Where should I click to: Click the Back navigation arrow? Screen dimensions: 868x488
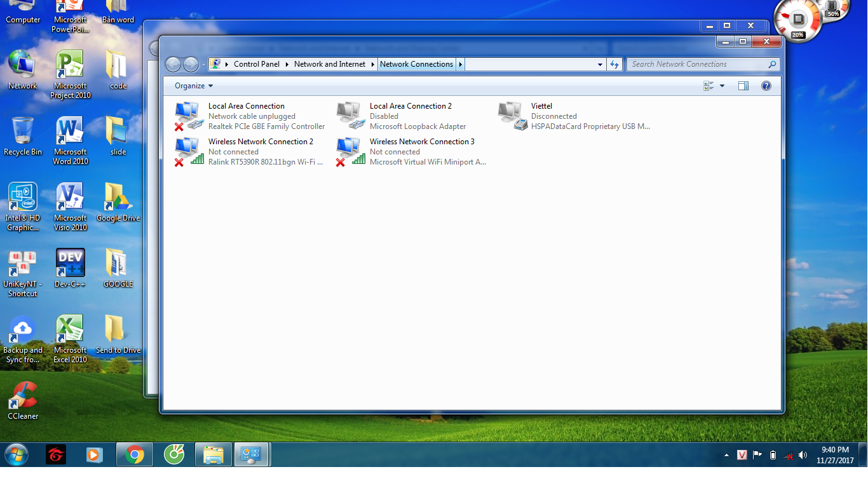173,64
